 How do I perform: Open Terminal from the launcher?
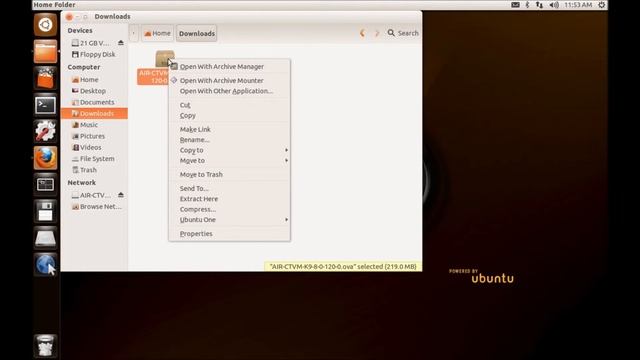[45, 105]
